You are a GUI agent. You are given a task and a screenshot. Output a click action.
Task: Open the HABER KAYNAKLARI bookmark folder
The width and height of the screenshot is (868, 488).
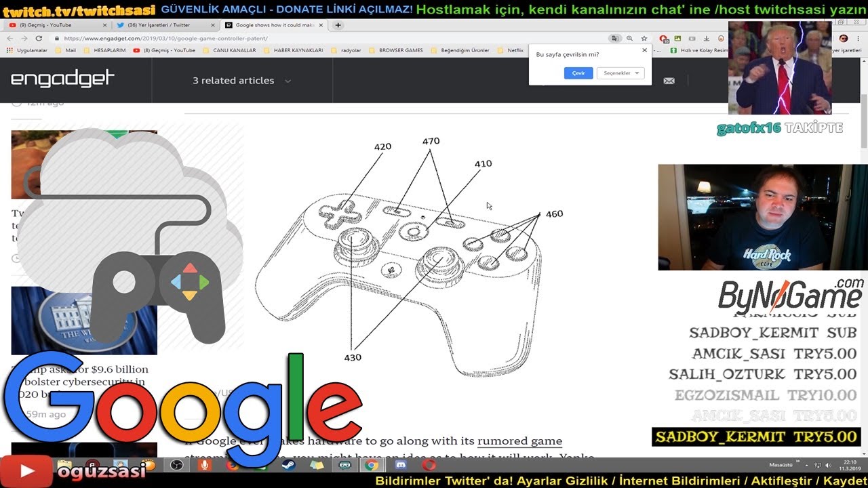pyautogui.click(x=293, y=50)
